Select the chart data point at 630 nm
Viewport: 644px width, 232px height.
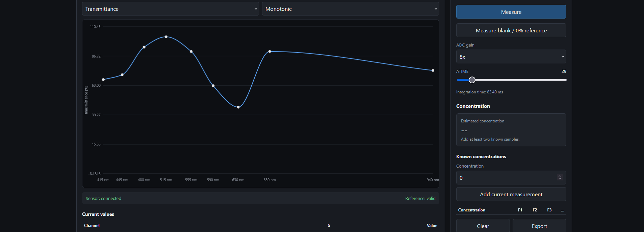238,107
